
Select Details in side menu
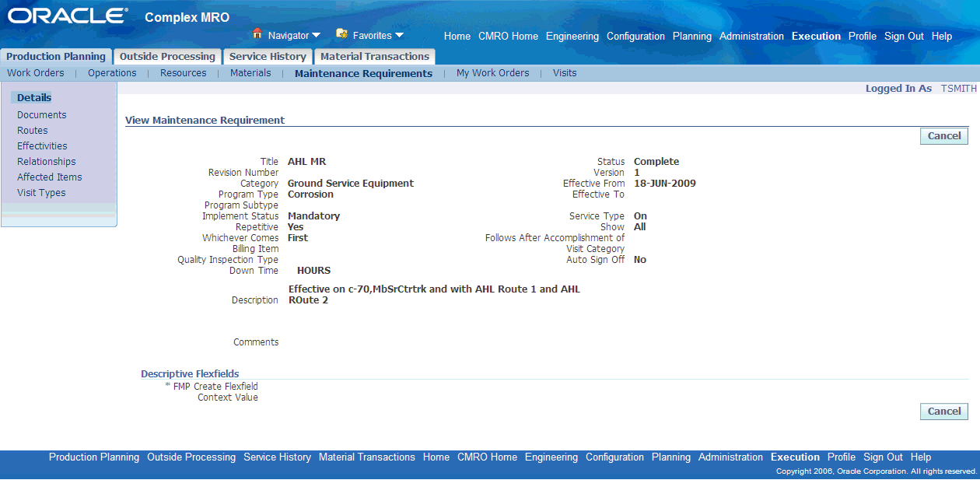click(34, 98)
